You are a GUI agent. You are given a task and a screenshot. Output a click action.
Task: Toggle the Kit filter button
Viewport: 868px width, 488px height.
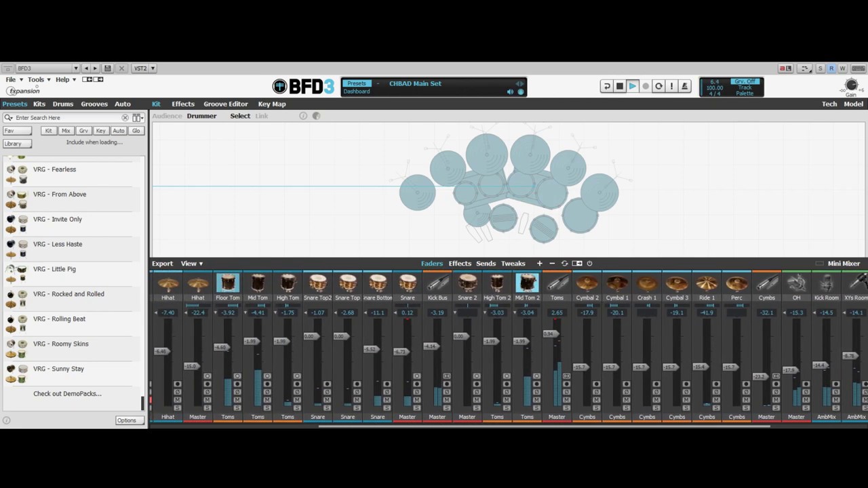(x=48, y=131)
